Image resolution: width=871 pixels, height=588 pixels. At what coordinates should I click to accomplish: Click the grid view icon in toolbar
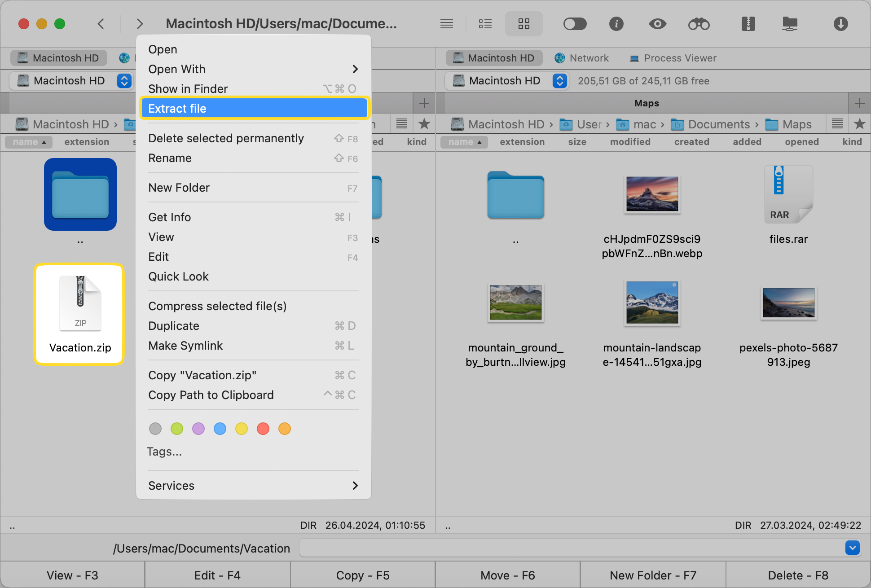524,24
